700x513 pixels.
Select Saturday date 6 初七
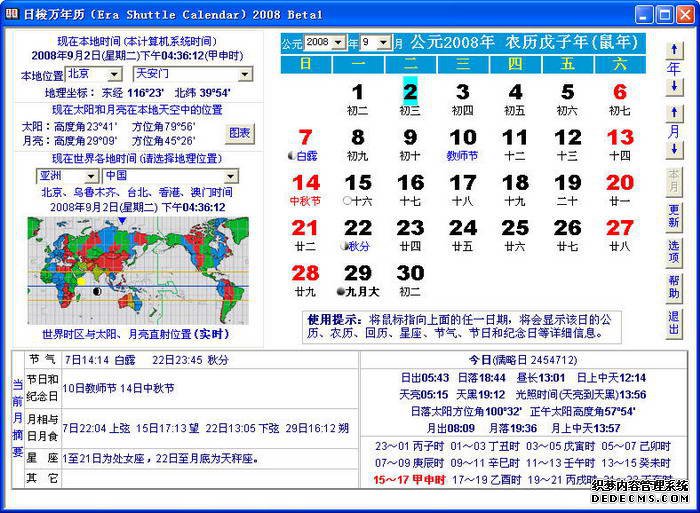[620, 100]
